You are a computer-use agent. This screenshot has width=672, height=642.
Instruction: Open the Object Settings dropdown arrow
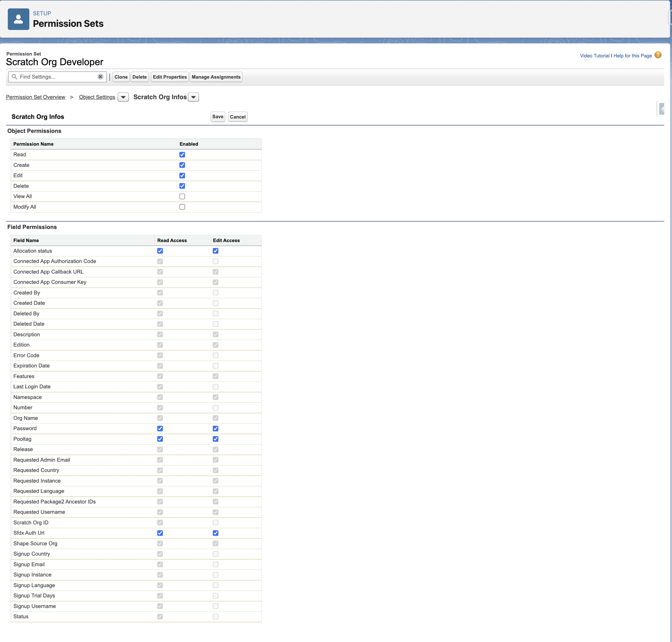click(123, 97)
